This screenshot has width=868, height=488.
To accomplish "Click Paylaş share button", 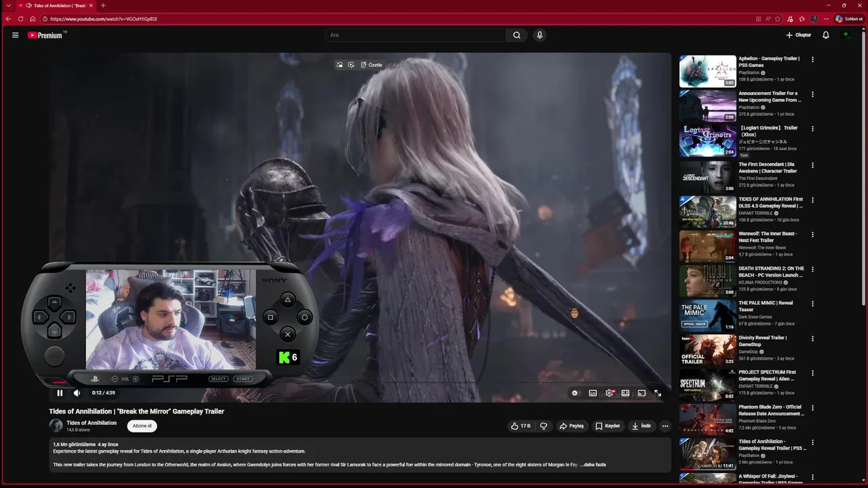I will [572, 426].
